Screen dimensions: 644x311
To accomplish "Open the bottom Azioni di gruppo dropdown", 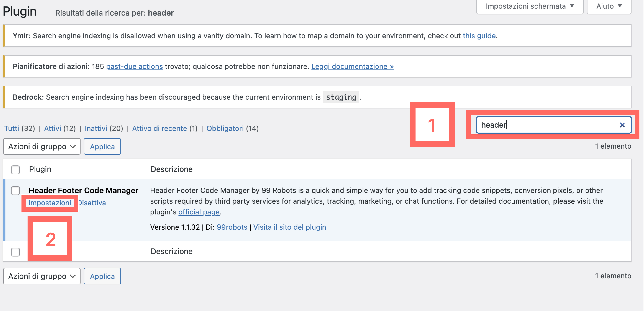I will click(x=42, y=276).
